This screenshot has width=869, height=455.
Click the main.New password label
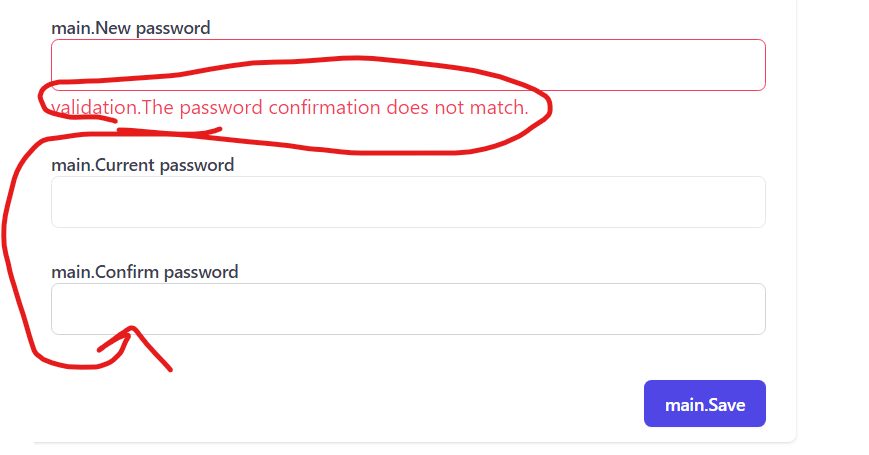pyautogui.click(x=131, y=27)
